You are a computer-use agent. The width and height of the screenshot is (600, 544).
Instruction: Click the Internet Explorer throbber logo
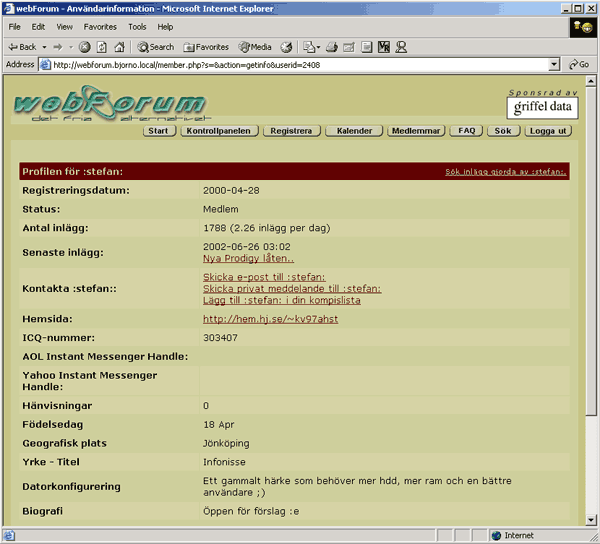583,27
